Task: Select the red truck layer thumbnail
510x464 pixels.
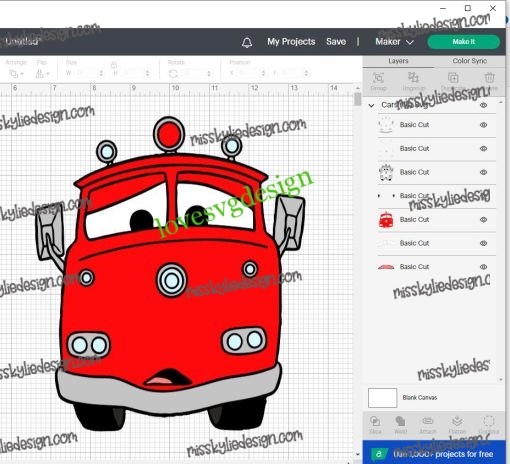Action: tap(386, 220)
